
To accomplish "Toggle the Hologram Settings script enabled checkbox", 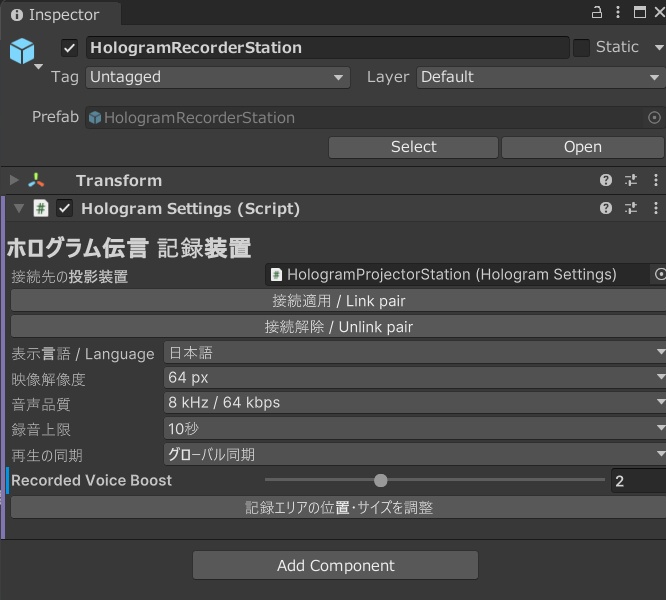I will pos(64,208).
